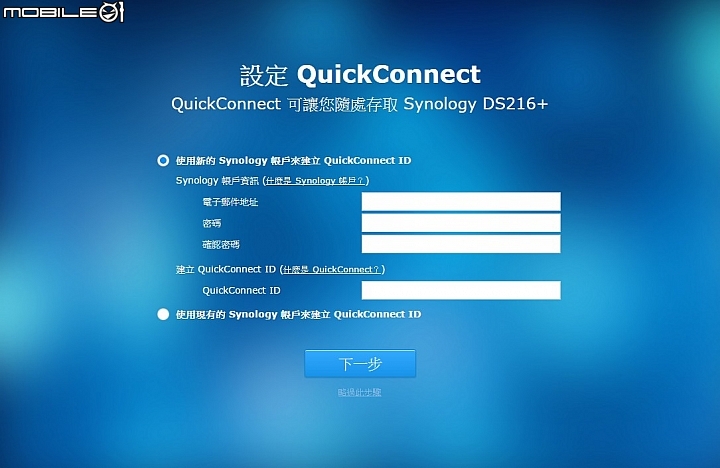Focus the 密碼 password input box

pos(461,223)
